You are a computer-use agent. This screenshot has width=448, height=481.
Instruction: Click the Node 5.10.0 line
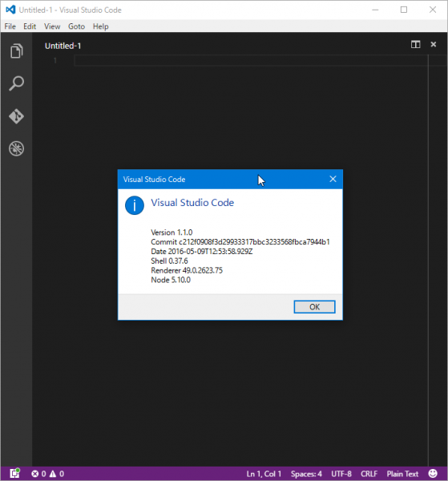point(171,280)
